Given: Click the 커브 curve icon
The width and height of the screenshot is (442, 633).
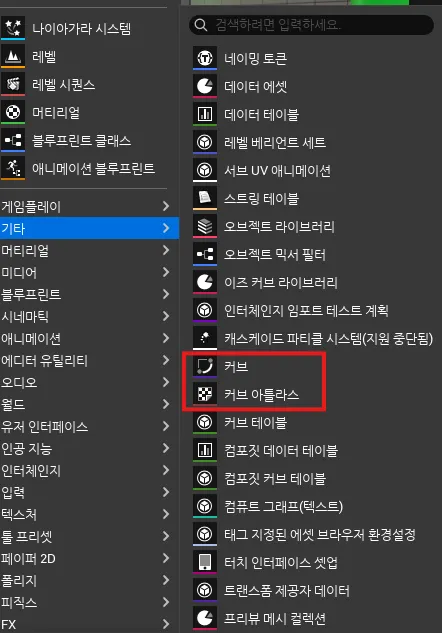Looking at the screenshot, I should point(205,366).
